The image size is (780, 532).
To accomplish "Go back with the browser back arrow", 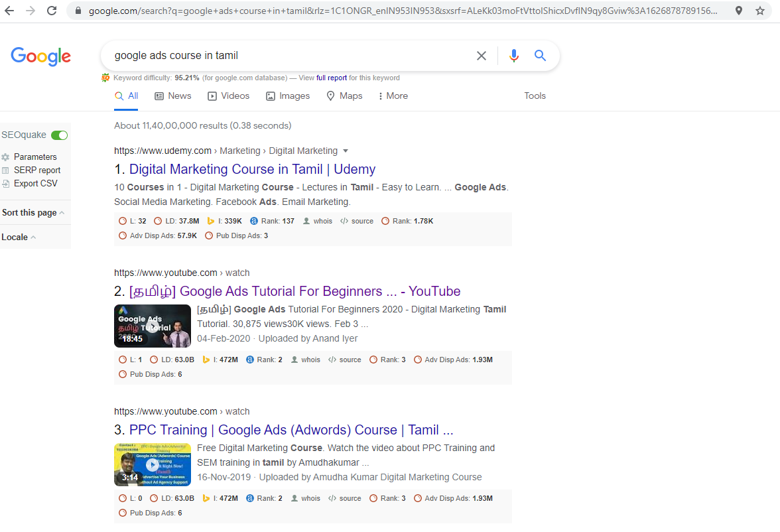I will point(10,11).
